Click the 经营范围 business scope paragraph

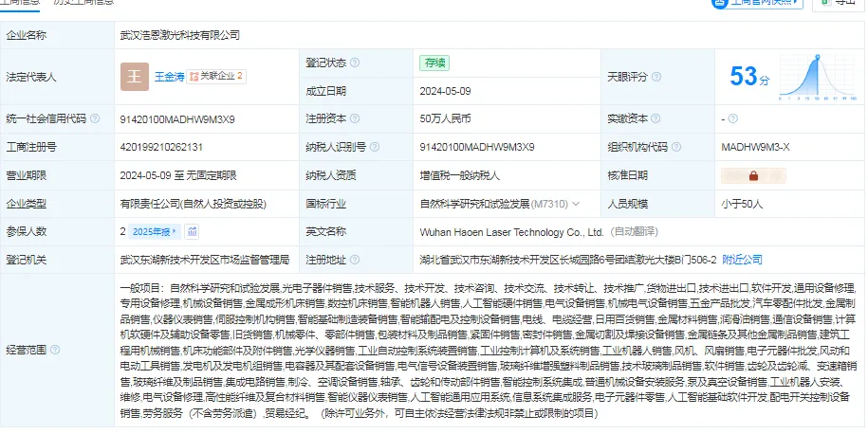489,350
